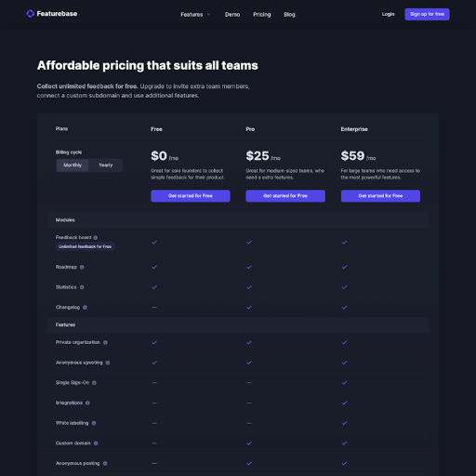Switch billing cycle to Yearly
476x476 pixels.
pyautogui.click(x=106, y=165)
